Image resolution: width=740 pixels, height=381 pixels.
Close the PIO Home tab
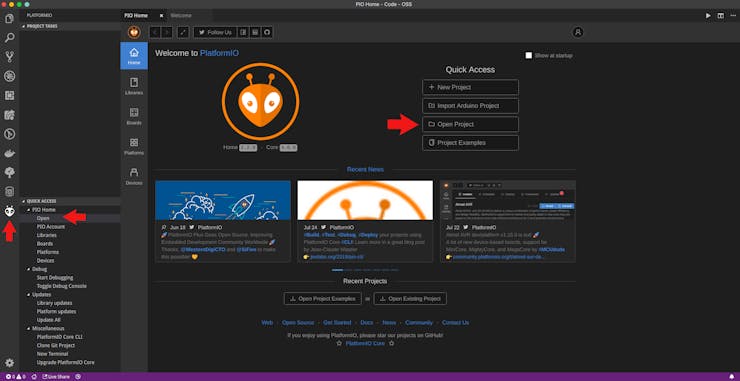[161, 16]
